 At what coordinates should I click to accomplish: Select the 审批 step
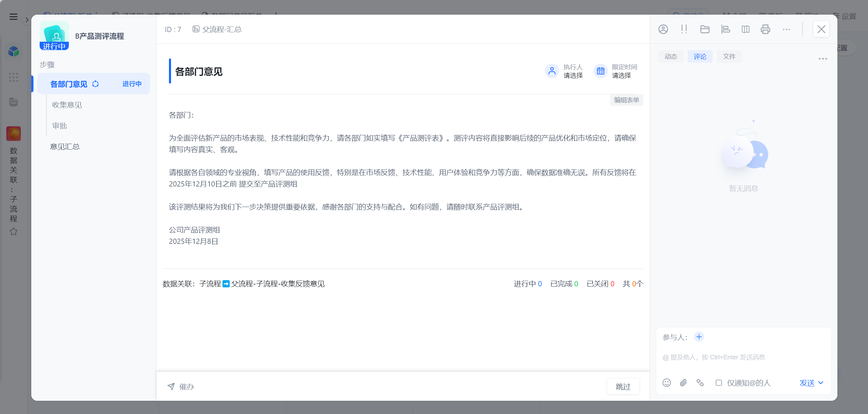[x=59, y=126]
